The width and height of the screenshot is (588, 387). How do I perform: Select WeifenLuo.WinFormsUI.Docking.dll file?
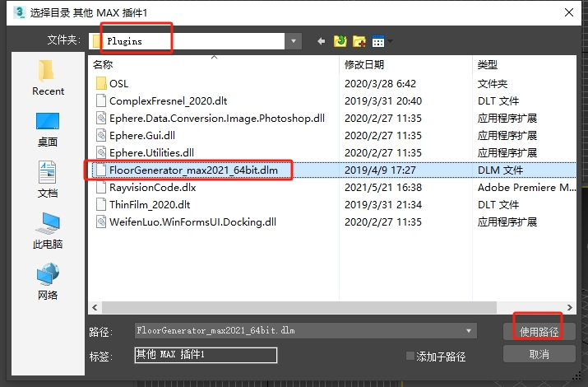click(192, 221)
